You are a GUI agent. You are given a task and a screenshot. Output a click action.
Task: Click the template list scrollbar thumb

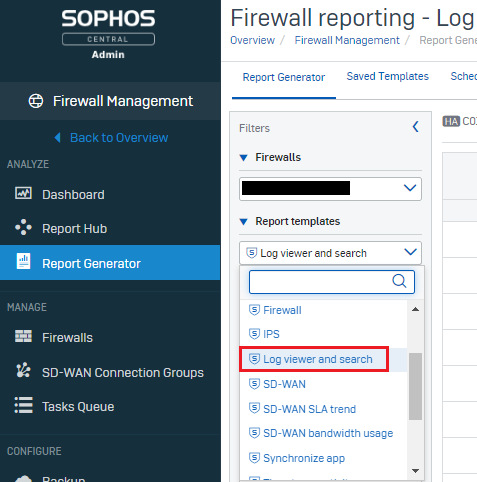[415, 386]
